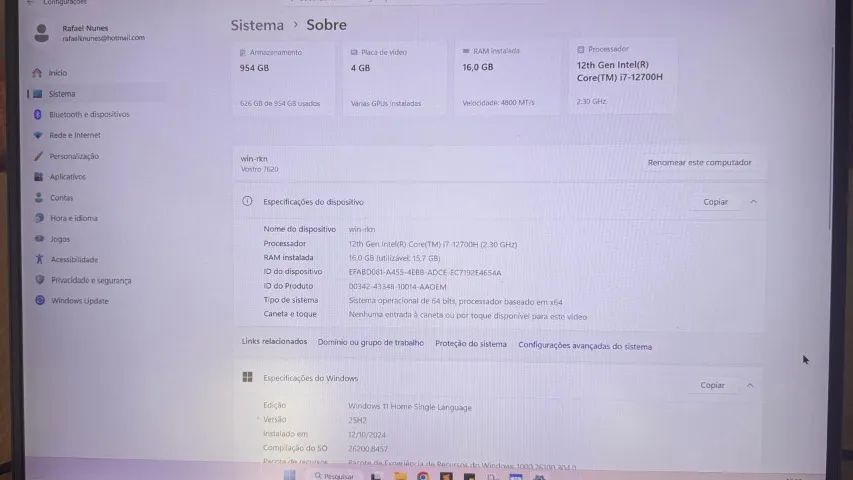Click the Tipo de sistema value 64 bits

(455, 301)
